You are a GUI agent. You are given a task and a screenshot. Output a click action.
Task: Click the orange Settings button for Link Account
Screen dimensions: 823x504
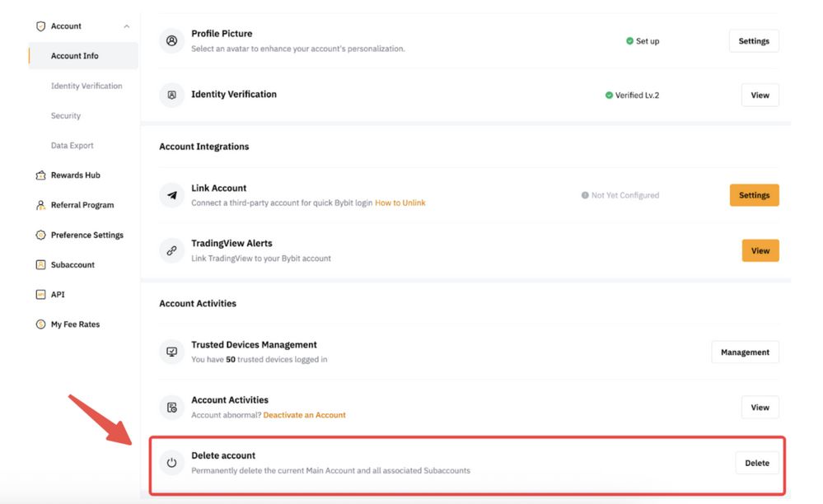(755, 195)
